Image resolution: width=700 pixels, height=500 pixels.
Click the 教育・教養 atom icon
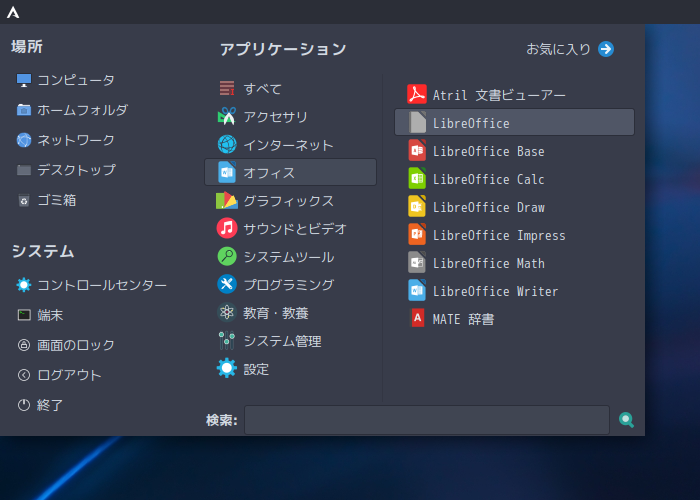[227, 312]
